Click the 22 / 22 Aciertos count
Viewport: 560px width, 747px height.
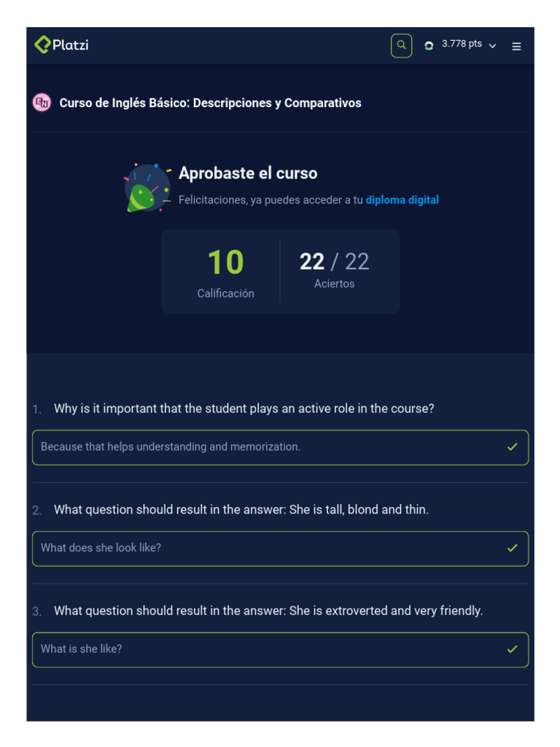tap(334, 262)
